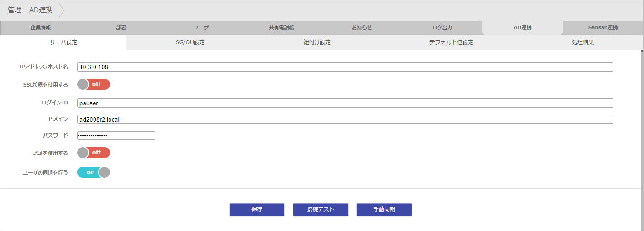Select the AD連携 tab
Viewport: 644px width, 231px height.
point(523,27)
